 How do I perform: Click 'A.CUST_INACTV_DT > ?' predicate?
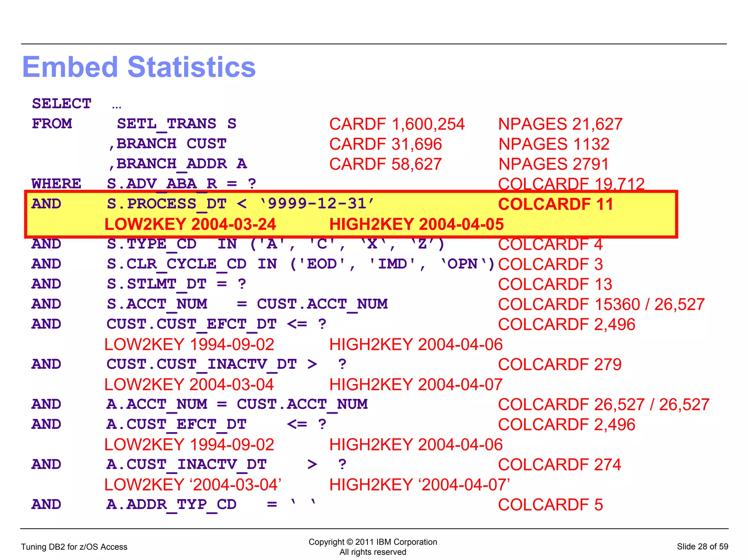[x=226, y=464]
